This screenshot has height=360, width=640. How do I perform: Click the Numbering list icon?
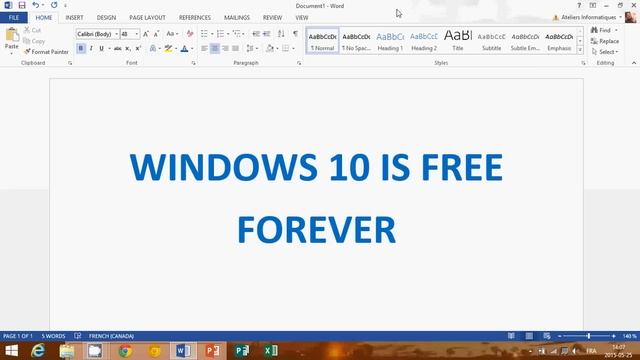click(x=220, y=34)
